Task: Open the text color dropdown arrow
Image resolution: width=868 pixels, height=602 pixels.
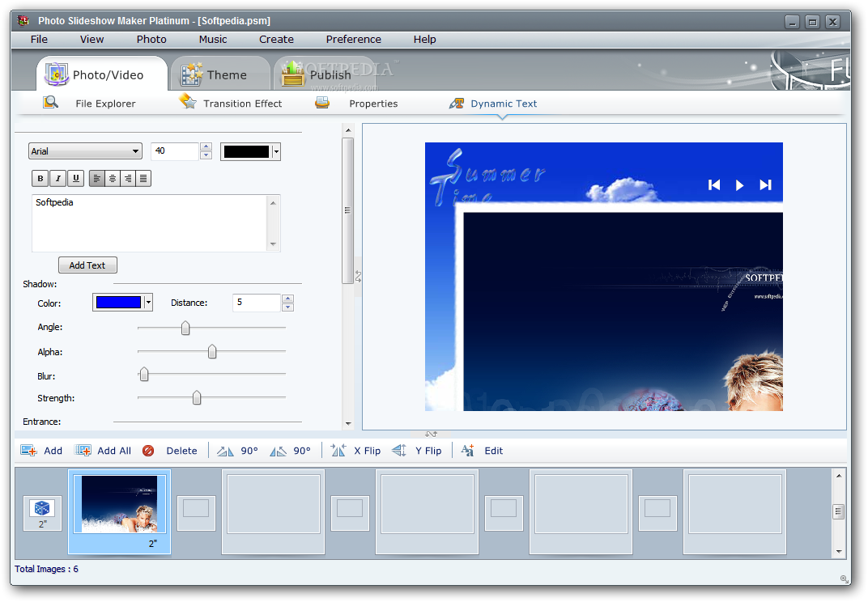Action: [276, 151]
